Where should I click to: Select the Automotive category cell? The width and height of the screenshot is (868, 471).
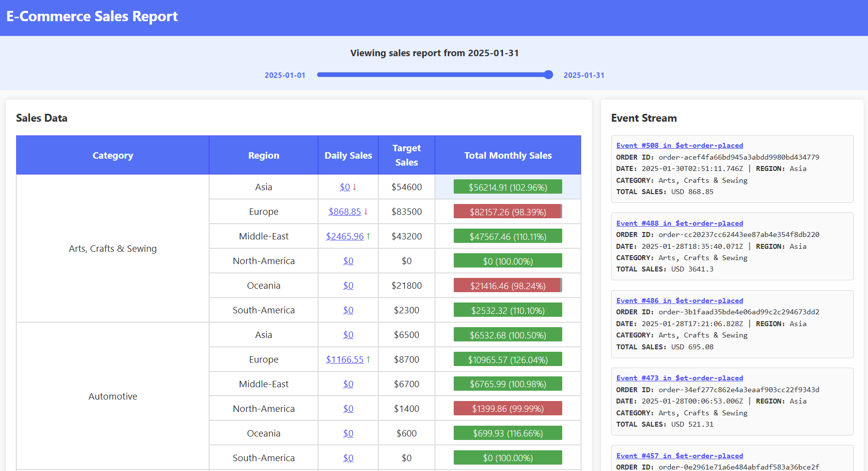tap(112, 396)
